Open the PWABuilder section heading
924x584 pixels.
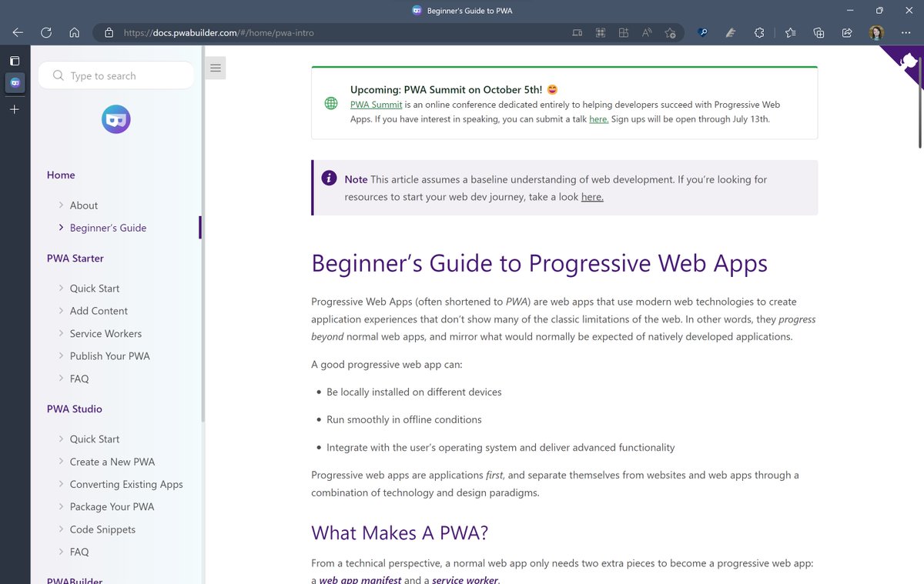point(74,580)
